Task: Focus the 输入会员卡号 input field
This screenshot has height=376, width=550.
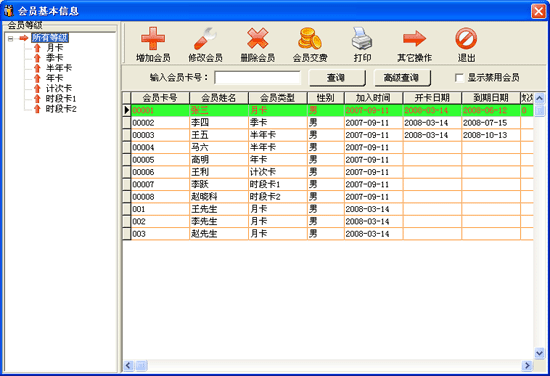Action: click(258, 78)
